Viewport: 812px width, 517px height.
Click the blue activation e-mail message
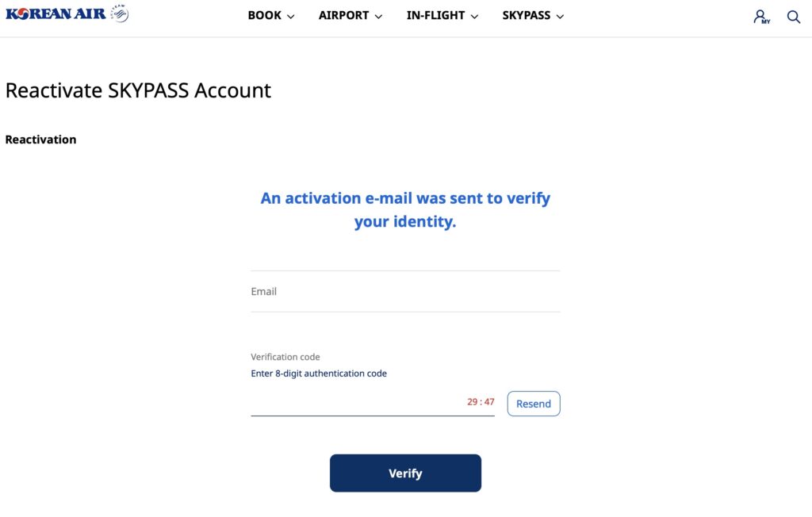coord(405,210)
